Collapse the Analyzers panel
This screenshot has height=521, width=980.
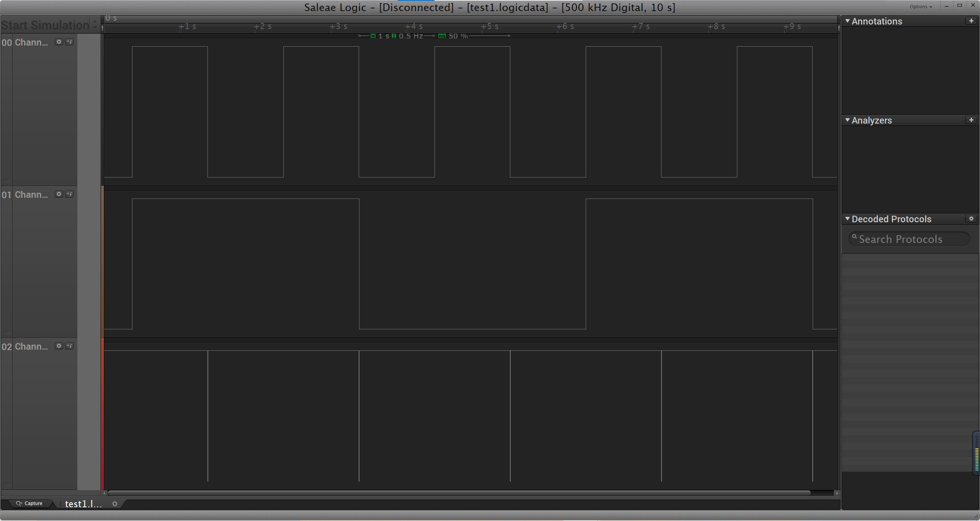(848, 120)
